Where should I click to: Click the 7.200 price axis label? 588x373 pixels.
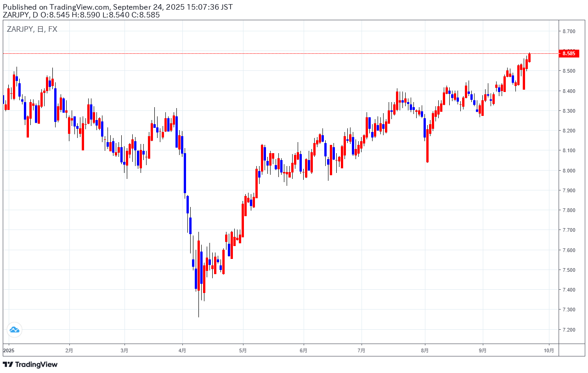point(569,330)
